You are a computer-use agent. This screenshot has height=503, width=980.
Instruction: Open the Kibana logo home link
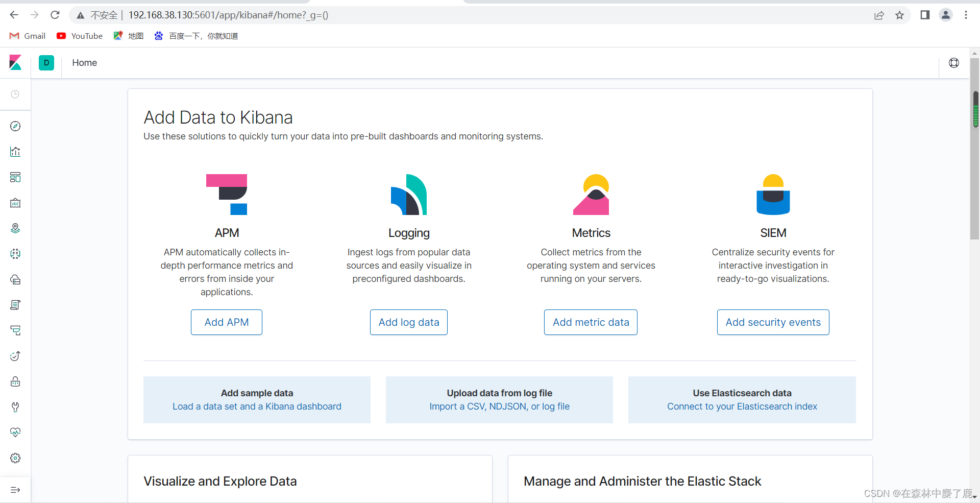[x=15, y=63]
